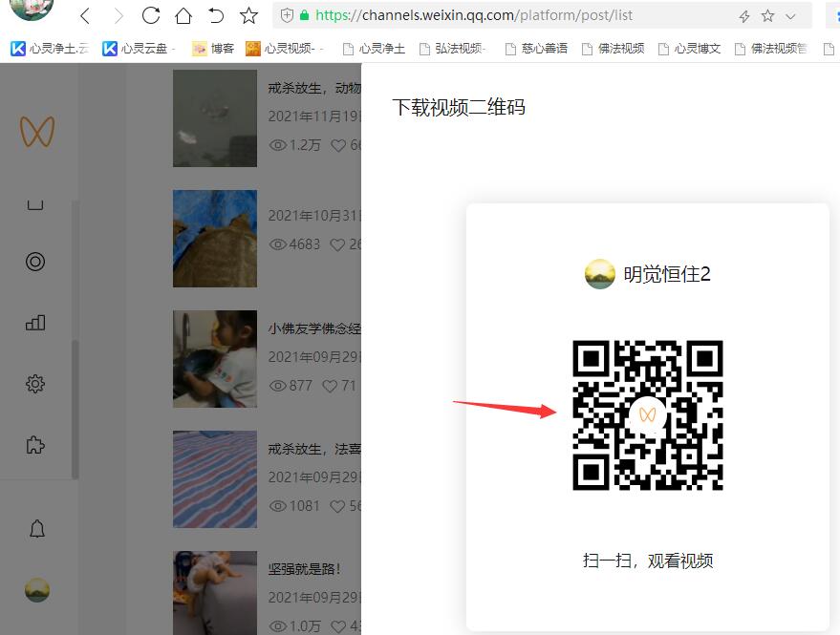Open the concentric-circle icon in the sidebar
Viewport: 840px width, 635px height.
click(35, 262)
